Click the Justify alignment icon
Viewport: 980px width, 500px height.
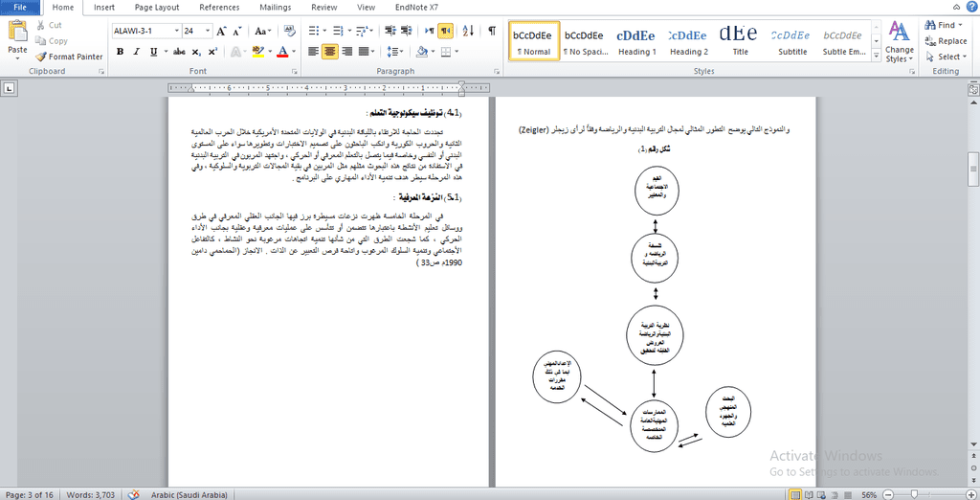coord(365,52)
